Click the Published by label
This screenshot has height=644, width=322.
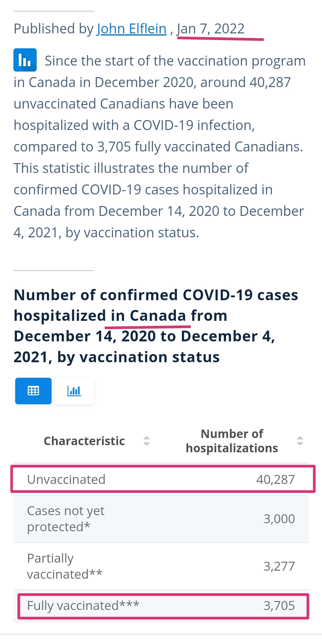pyautogui.click(x=54, y=29)
